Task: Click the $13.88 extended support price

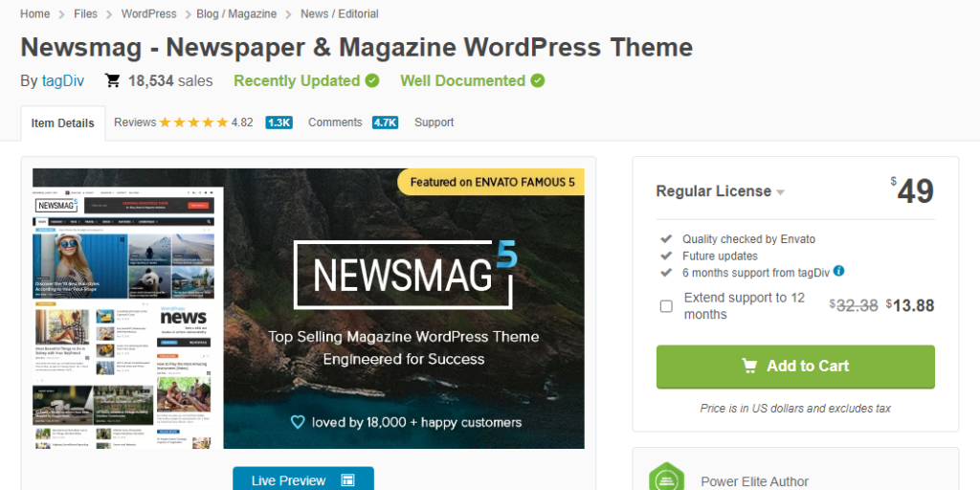Action: (x=910, y=305)
